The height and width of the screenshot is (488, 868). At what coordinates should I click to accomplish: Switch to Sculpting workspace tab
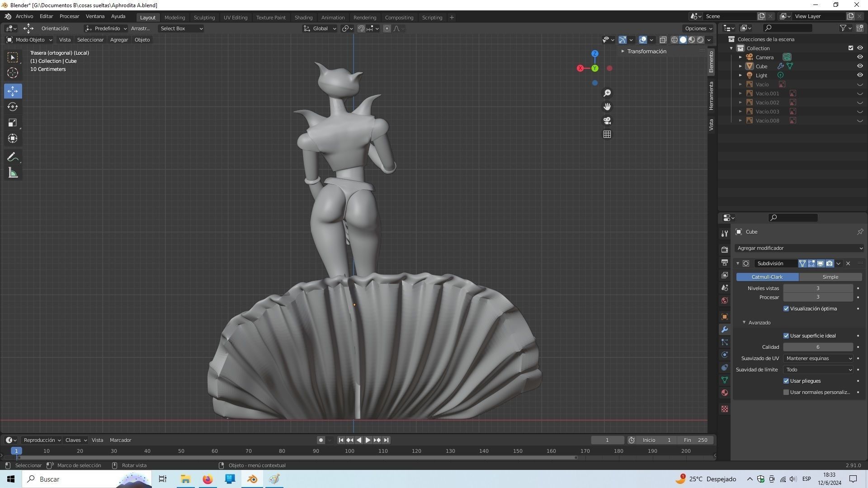(x=204, y=18)
